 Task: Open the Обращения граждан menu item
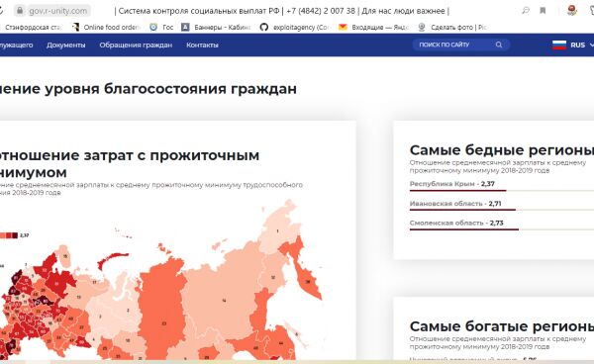tap(136, 45)
